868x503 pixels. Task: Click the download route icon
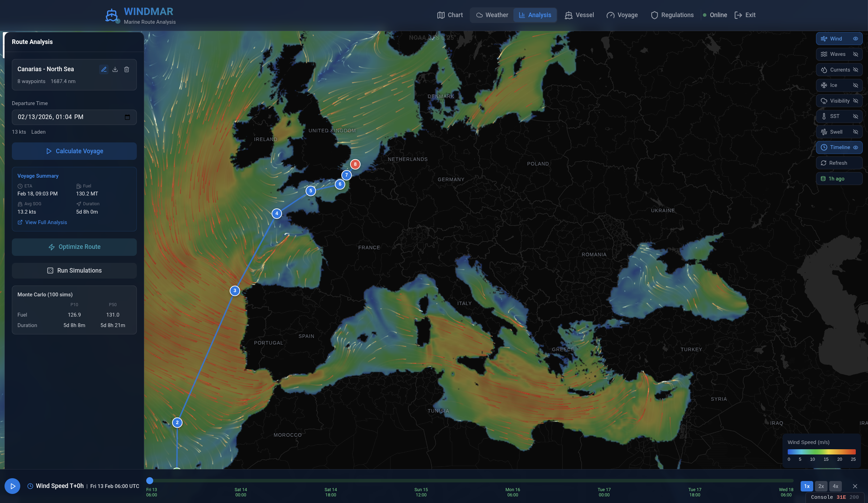[115, 69]
